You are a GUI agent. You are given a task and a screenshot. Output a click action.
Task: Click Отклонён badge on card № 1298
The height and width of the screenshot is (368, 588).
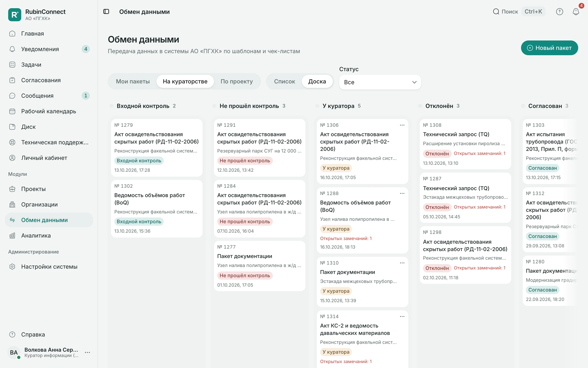(x=437, y=268)
